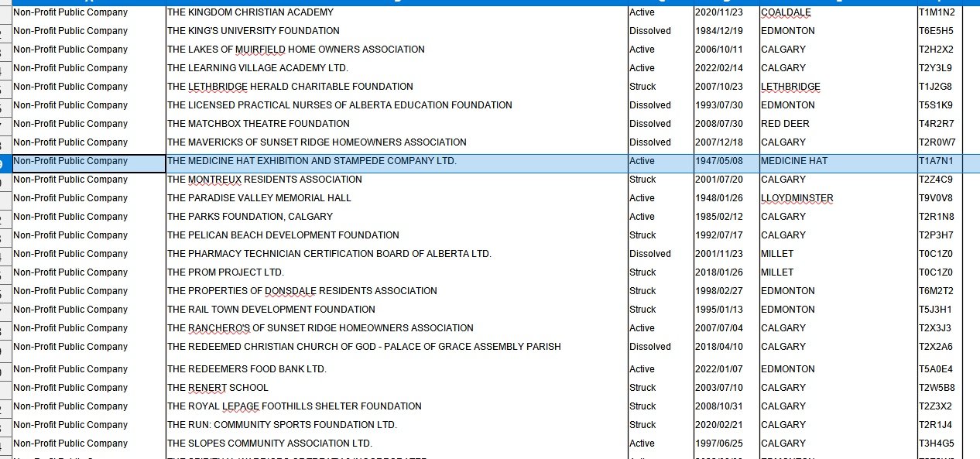This screenshot has height=459, width=980.
Task: Click THE MEDICINE HAT EXHIBITION AND STAMPEDE COMPANY cell
Action: (x=396, y=162)
